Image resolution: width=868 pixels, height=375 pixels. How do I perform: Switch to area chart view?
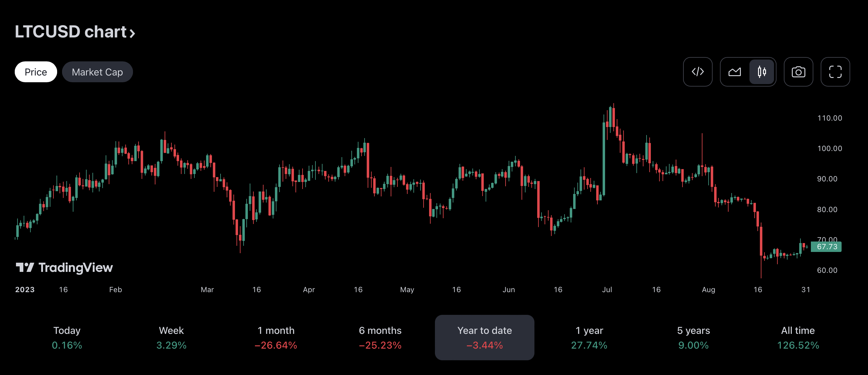pos(735,72)
